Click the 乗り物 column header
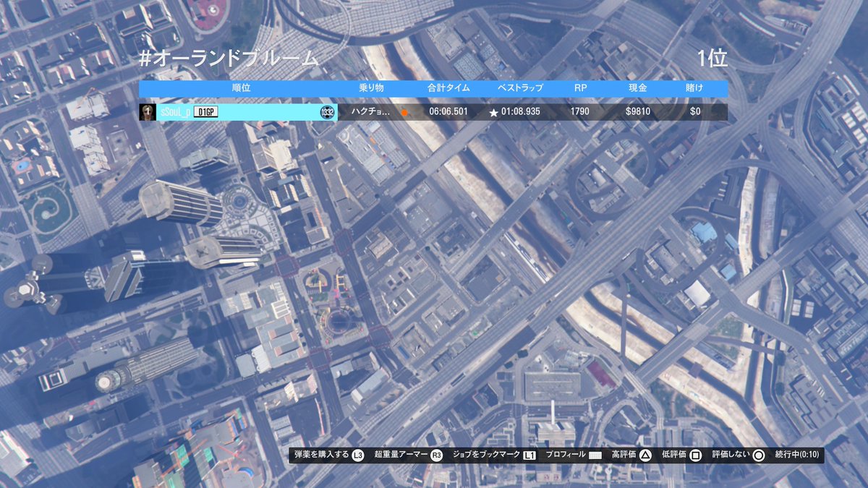This screenshot has width=868, height=488. coord(372,88)
